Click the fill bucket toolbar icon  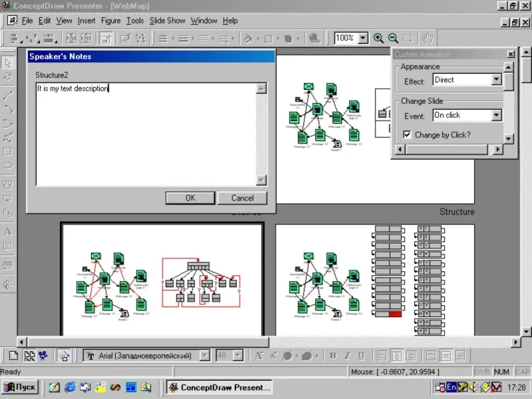tap(248, 39)
